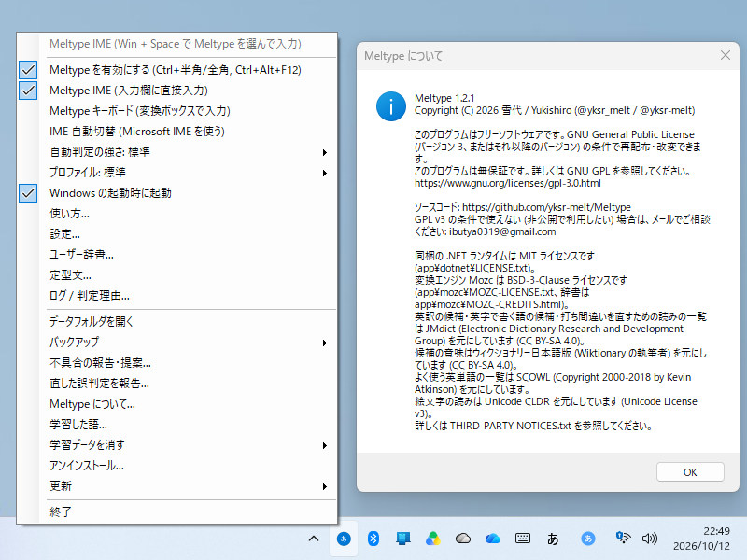Select 直した誤判定を報告...
This screenshot has width=747, height=560.
click(176, 384)
